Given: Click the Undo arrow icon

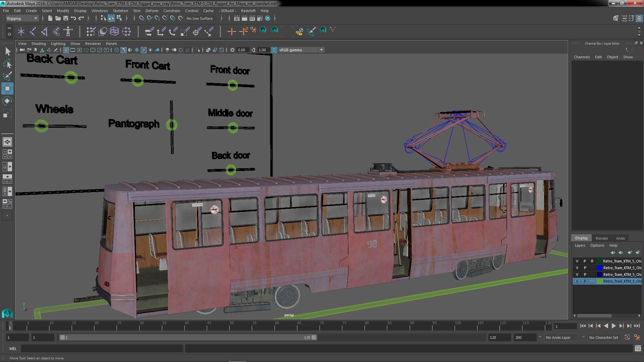Looking at the screenshot, I should click(x=73, y=18).
